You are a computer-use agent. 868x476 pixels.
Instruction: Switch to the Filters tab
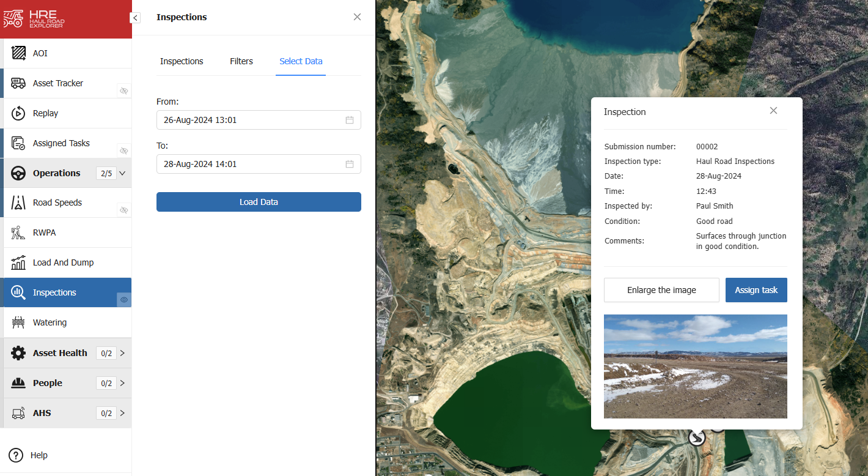pos(241,61)
